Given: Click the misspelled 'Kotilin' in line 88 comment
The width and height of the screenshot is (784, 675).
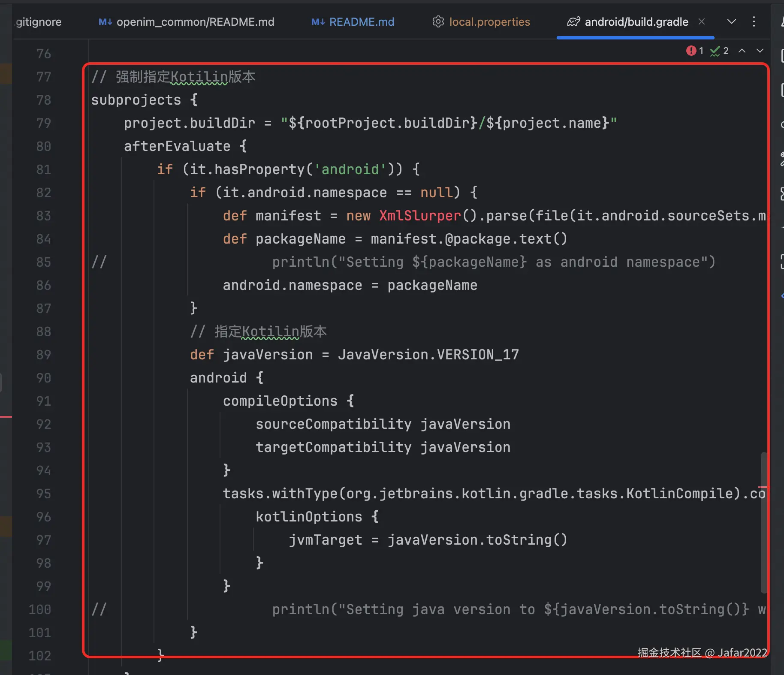Looking at the screenshot, I should point(271,332).
